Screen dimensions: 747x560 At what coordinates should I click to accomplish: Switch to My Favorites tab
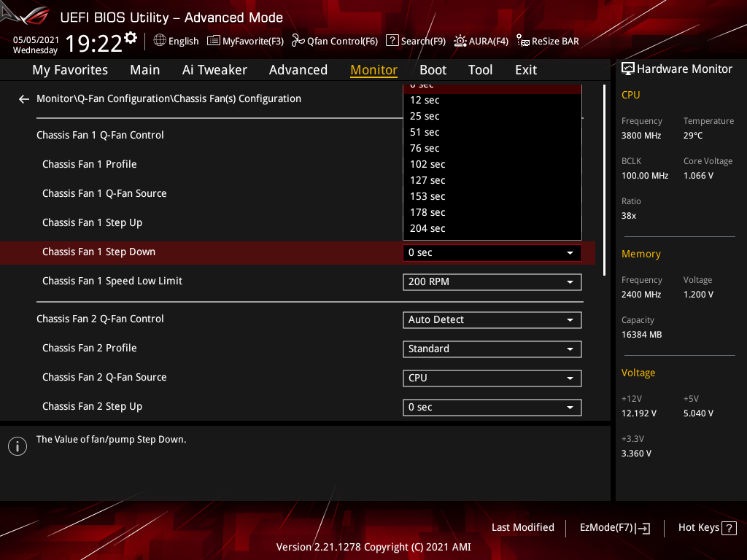(70, 70)
